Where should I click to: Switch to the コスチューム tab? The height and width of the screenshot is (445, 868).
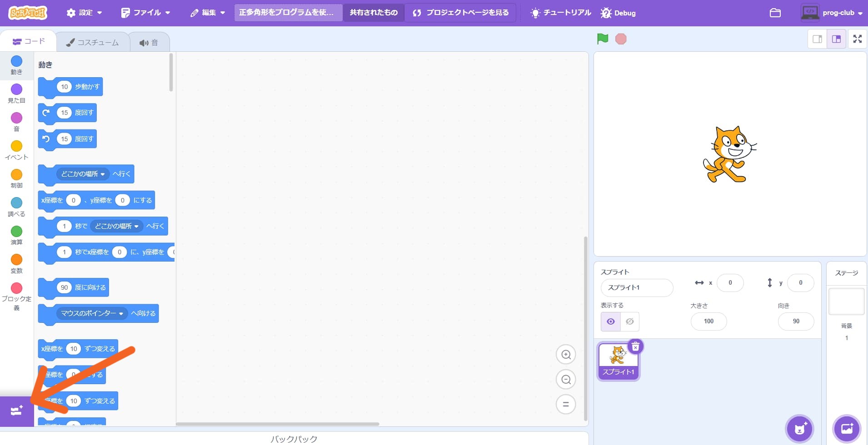(92, 42)
